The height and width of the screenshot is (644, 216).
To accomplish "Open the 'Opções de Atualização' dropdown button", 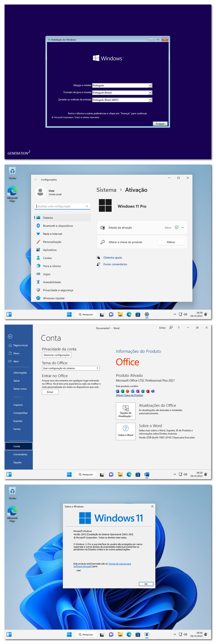I will point(126,411).
